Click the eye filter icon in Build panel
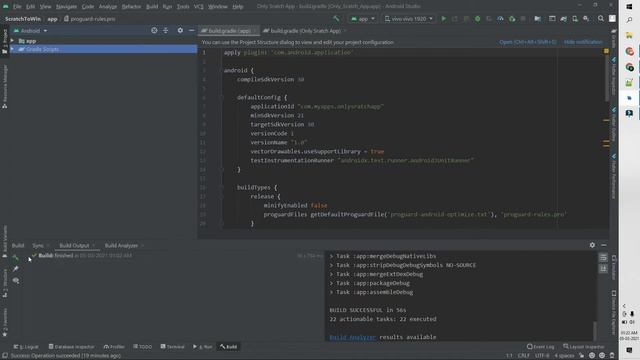Image resolution: width=640 pixels, height=360 pixels. click(16, 280)
